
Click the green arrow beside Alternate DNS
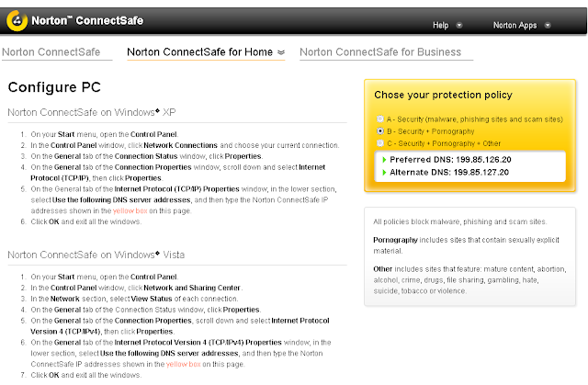[384, 173]
